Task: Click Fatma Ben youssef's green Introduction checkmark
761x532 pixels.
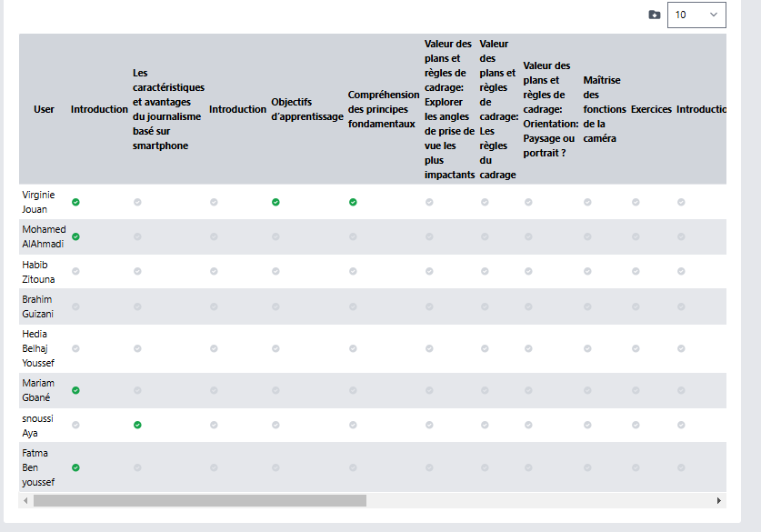Action: 75,467
